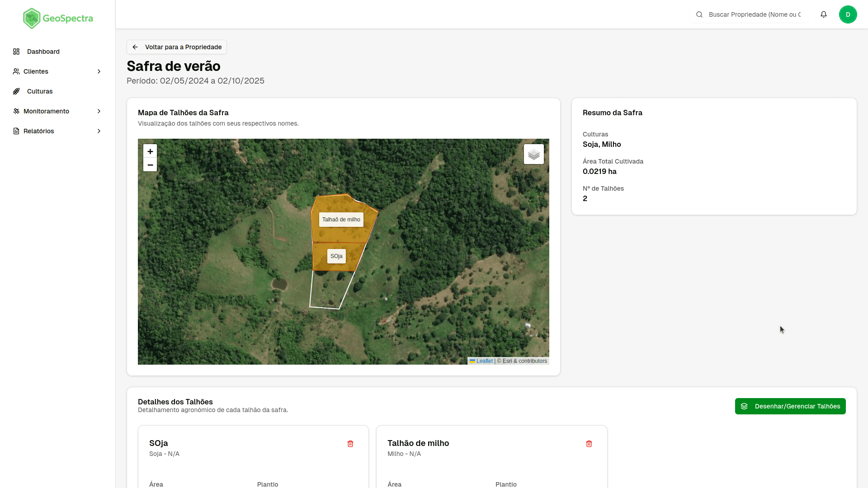Open the notifications bell

coord(824,14)
